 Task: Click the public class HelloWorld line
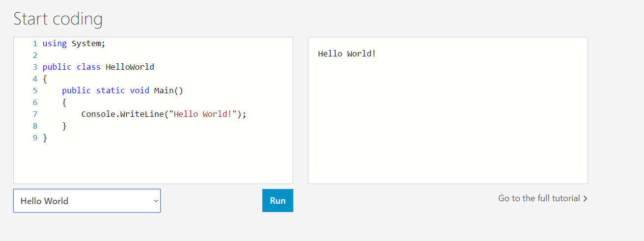pos(98,67)
